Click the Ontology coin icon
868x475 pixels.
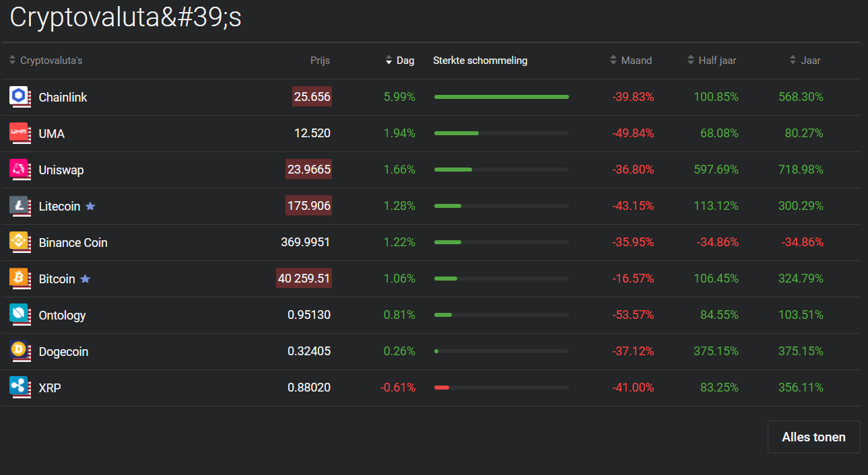click(20, 314)
